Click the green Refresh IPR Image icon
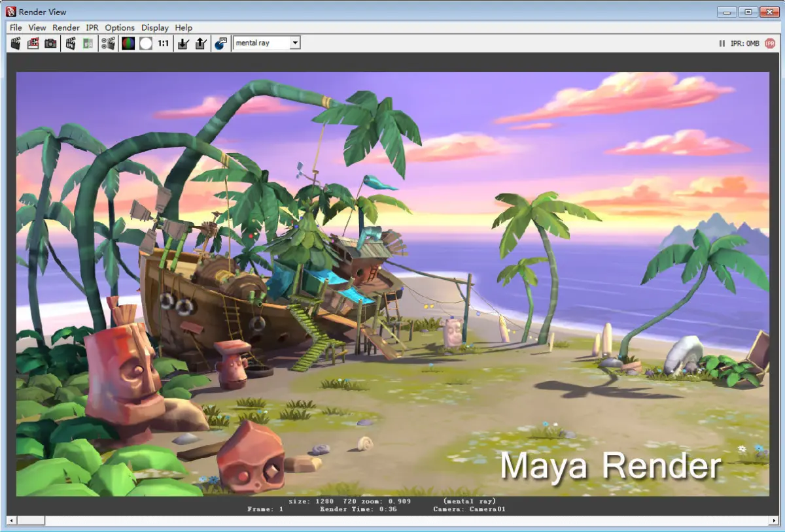This screenshot has height=532, width=785. [x=88, y=43]
